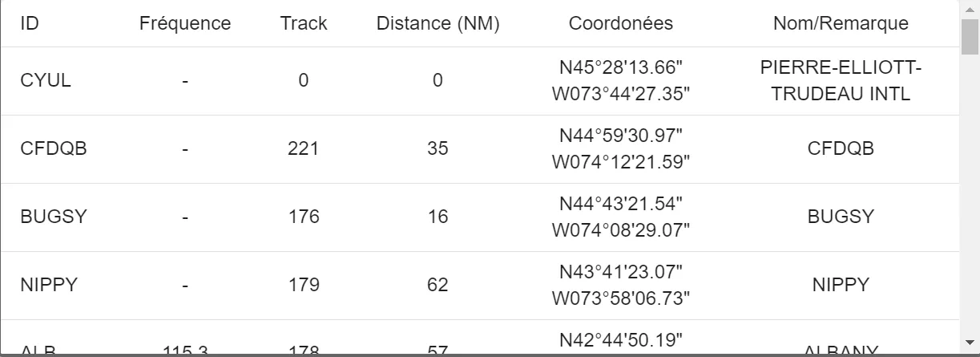Viewport: 980px width, 357px height.
Task: Select the distance value 62
Action: tap(438, 285)
